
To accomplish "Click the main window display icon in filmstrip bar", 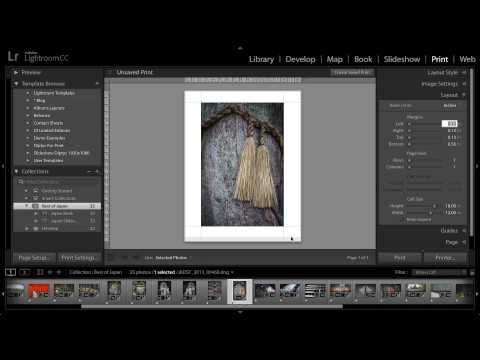I will tap(10, 272).
